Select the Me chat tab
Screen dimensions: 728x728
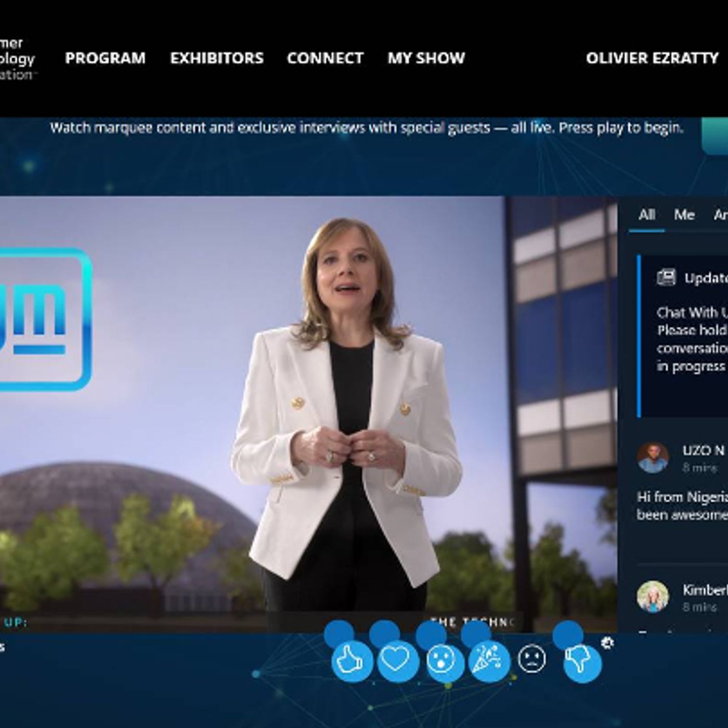point(684,215)
